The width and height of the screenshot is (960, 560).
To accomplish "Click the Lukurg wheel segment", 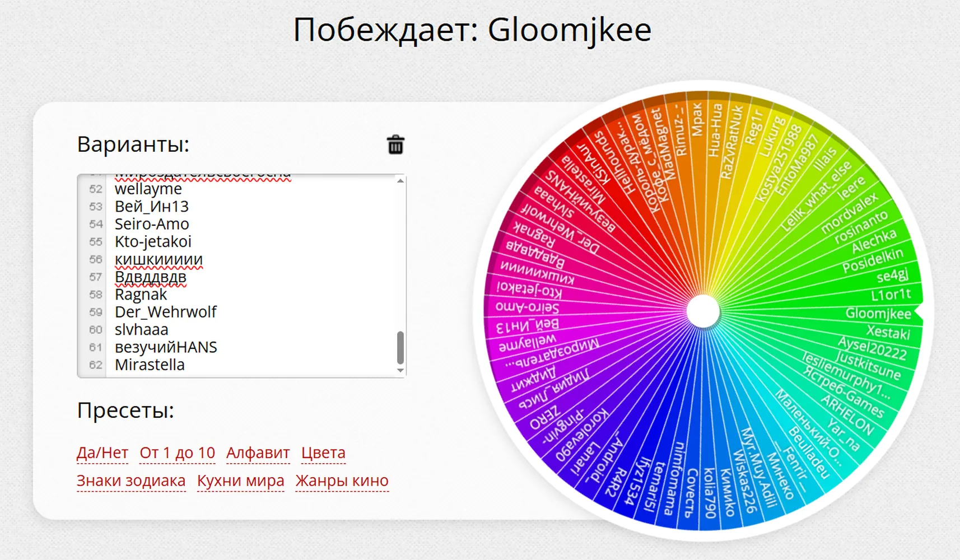I will pyautogui.click(x=772, y=136).
